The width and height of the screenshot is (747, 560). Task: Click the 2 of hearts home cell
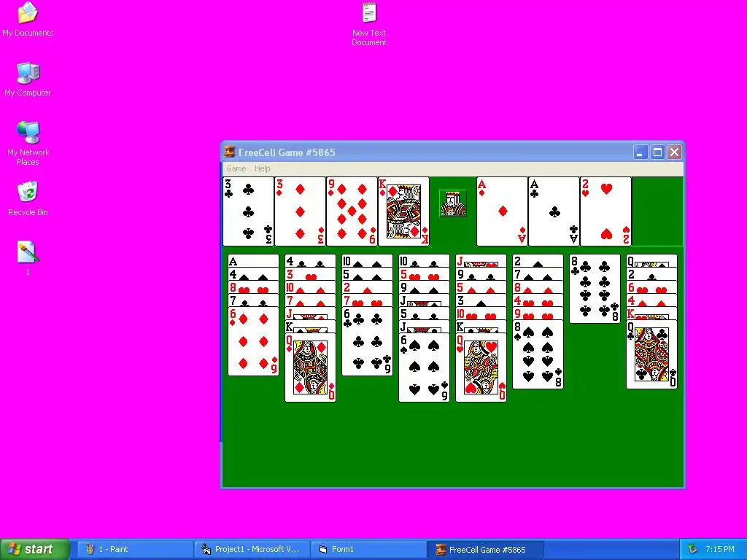coord(605,211)
